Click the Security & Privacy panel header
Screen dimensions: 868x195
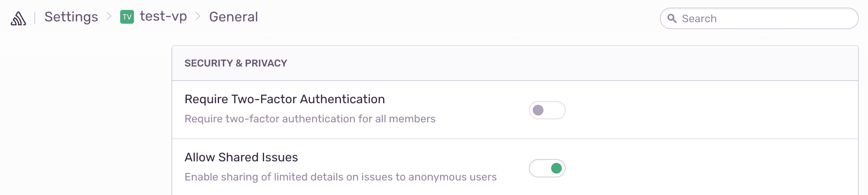236,63
